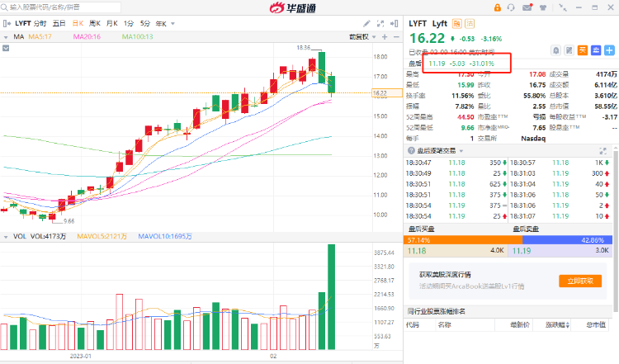Click the 代码 column header
This screenshot has width=619, height=364.
coord(413,325)
